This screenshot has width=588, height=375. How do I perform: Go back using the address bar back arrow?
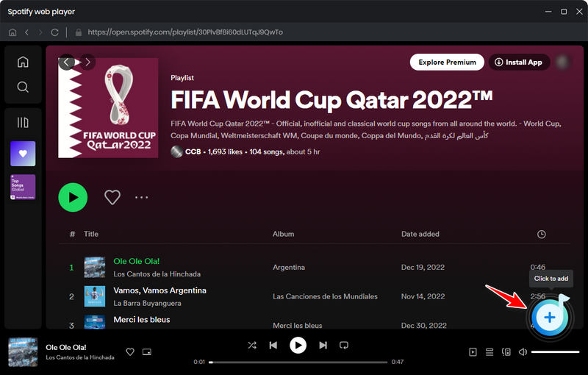coord(26,32)
